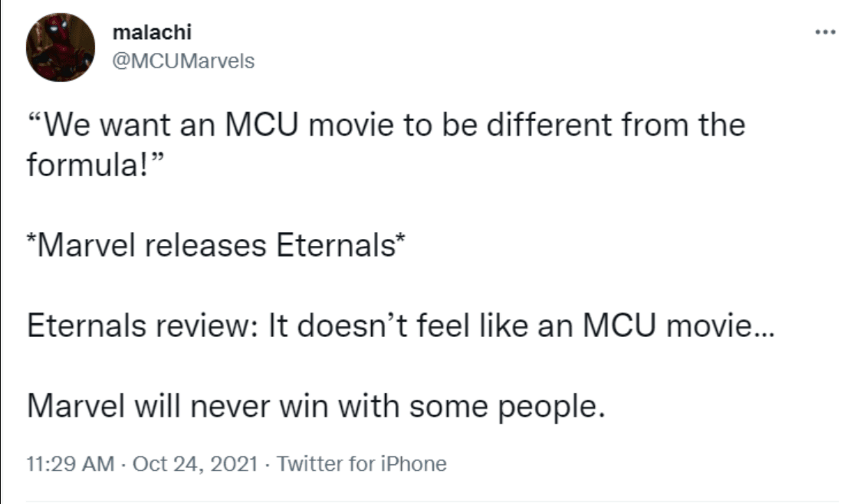This screenshot has width=861, height=504.
Task: Open the Twitter for iPhone source link
Action: (360, 463)
